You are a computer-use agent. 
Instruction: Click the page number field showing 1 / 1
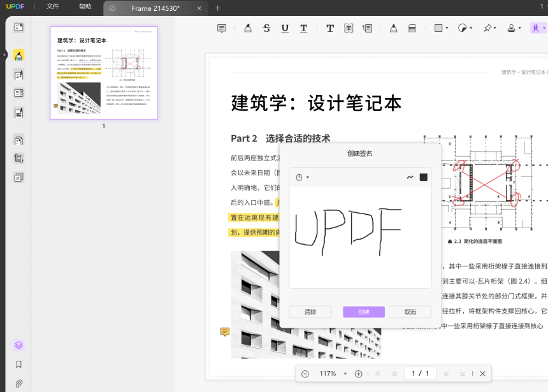pyautogui.click(x=420, y=374)
